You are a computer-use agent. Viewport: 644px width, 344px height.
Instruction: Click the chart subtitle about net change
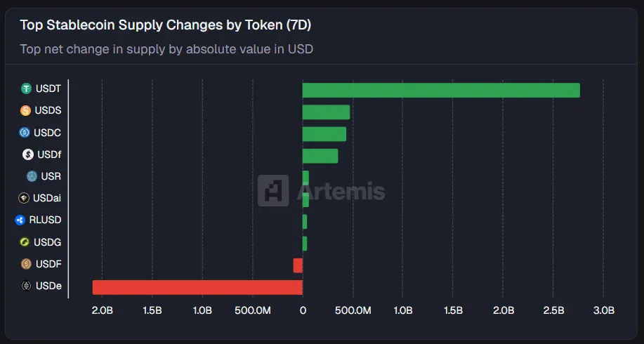(x=166, y=49)
